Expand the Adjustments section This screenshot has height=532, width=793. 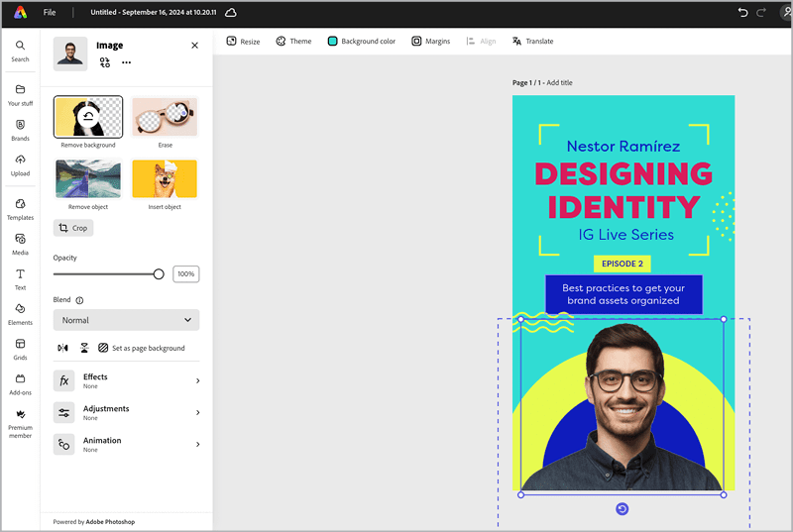click(126, 412)
